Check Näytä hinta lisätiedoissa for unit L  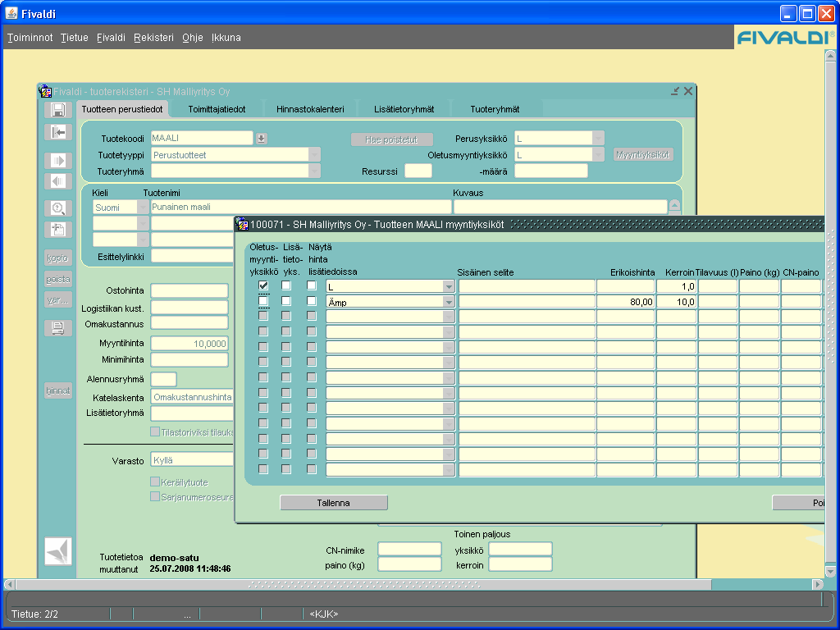[x=311, y=285]
